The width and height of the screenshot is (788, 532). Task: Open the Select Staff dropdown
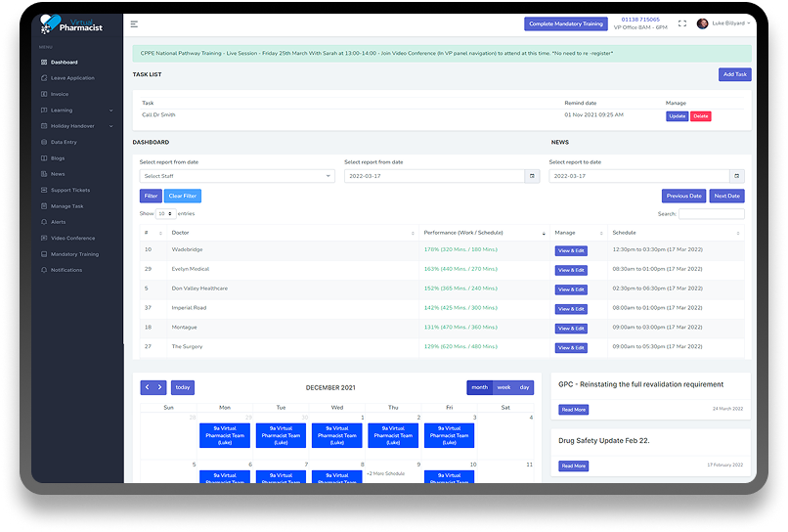tap(238, 176)
